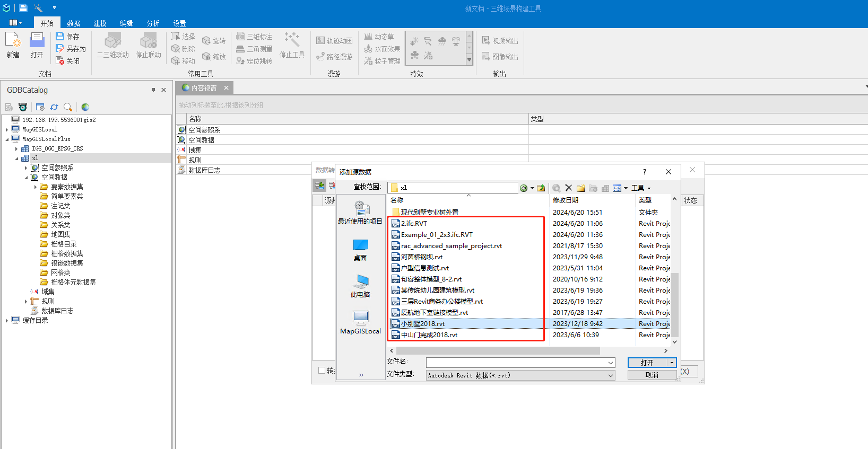
Task: Tick the checkbox left of the dialog bottom
Action: click(x=322, y=371)
